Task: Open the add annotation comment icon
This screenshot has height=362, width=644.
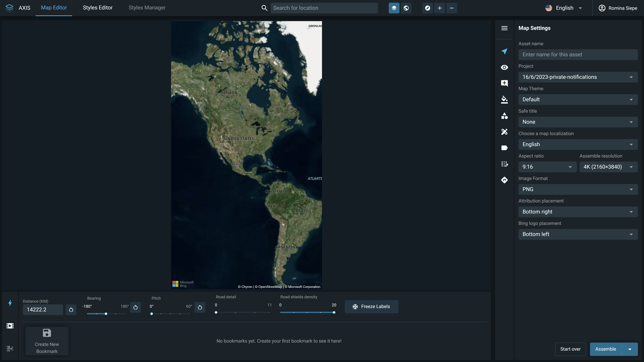Action: pyautogui.click(x=504, y=83)
